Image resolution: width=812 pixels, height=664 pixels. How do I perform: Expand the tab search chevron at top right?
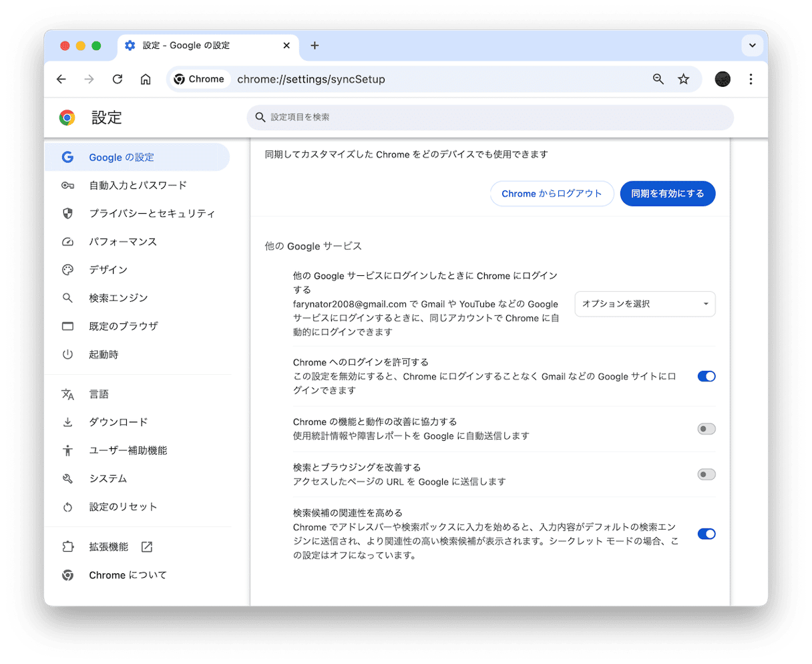point(752,45)
